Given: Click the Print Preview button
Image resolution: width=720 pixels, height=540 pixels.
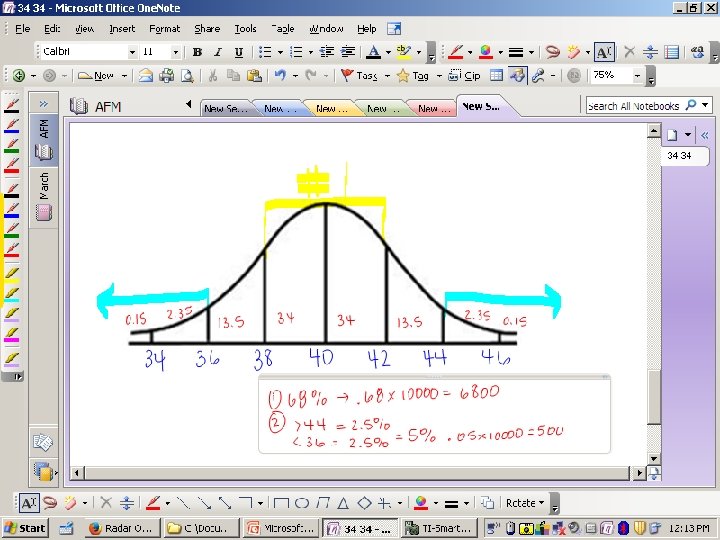Looking at the screenshot, I should (x=187, y=75).
